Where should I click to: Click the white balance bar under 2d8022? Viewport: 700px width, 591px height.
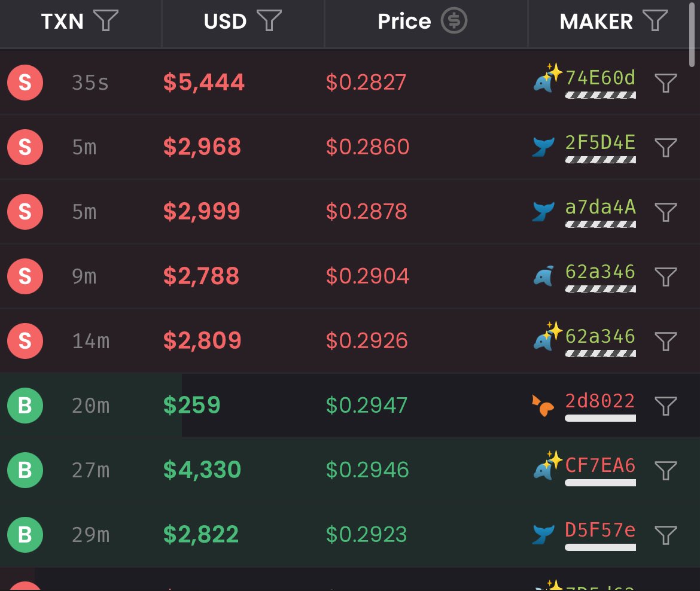601,418
